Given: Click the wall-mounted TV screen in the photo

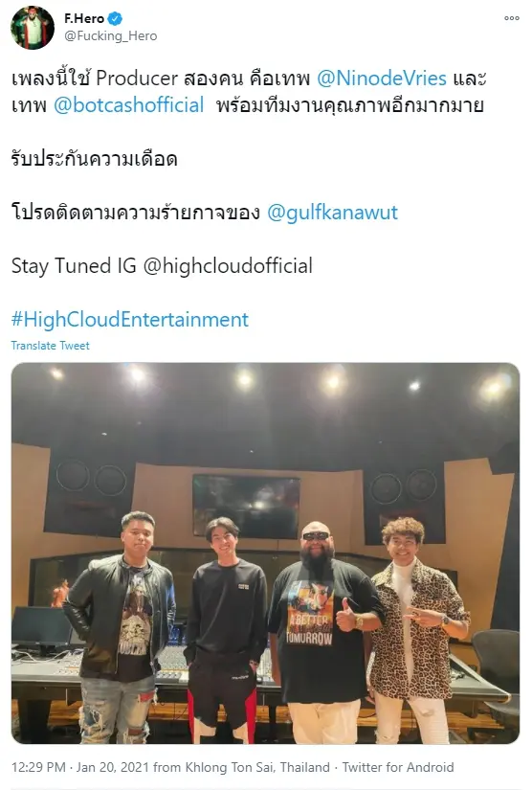Looking at the screenshot, I should coord(246,506).
